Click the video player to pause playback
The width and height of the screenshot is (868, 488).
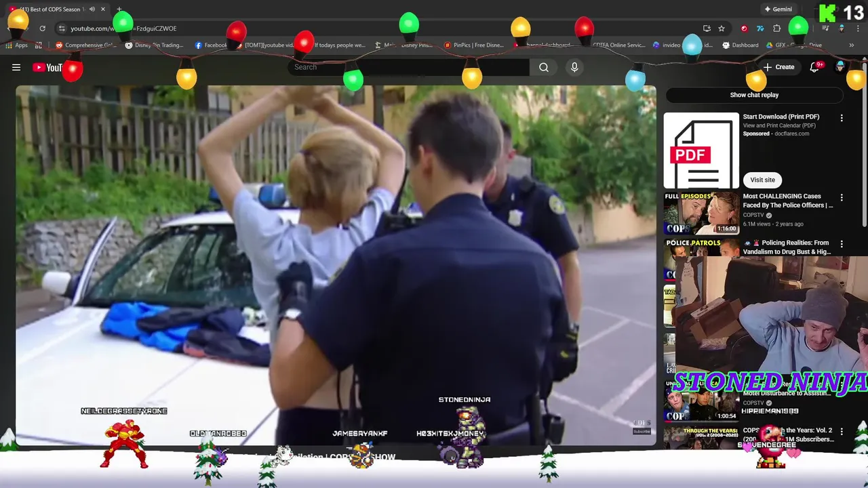336,265
